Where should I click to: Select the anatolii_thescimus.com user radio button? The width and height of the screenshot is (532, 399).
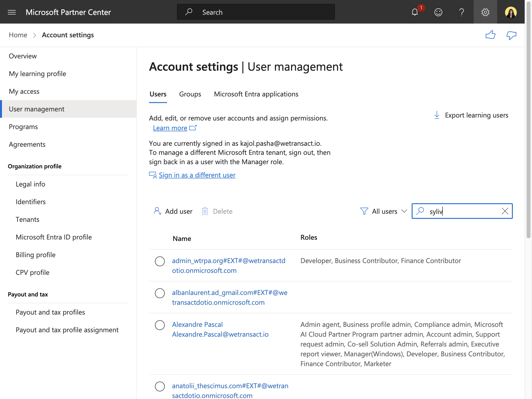point(160,386)
